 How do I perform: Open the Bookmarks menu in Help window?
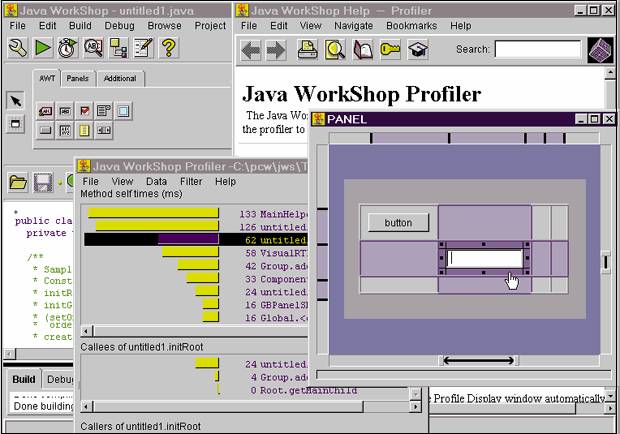coord(410,25)
